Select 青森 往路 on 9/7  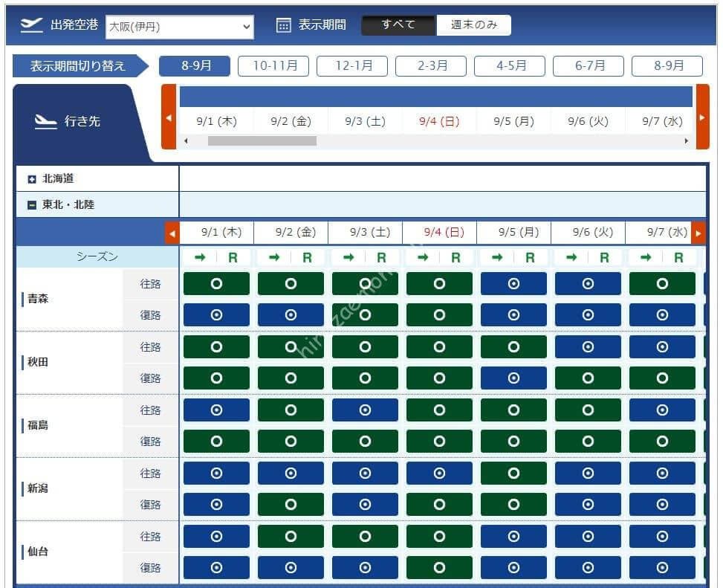point(662,284)
